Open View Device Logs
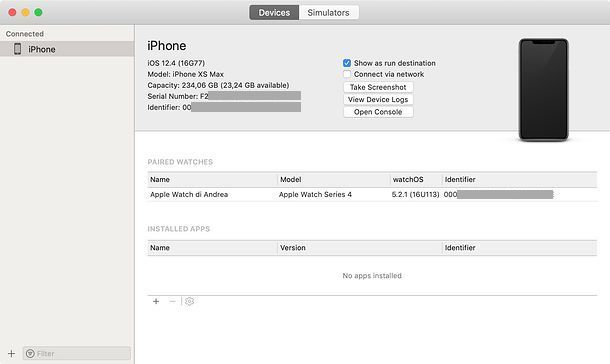This screenshot has height=364, width=610. pyautogui.click(x=378, y=100)
